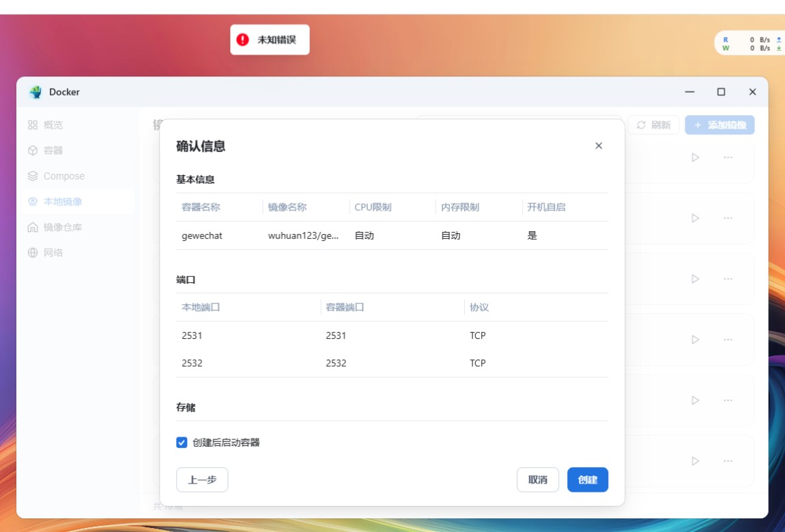Image resolution: width=785 pixels, height=532 pixels.
Task: Click the 协议 column header
Action: click(x=479, y=307)
